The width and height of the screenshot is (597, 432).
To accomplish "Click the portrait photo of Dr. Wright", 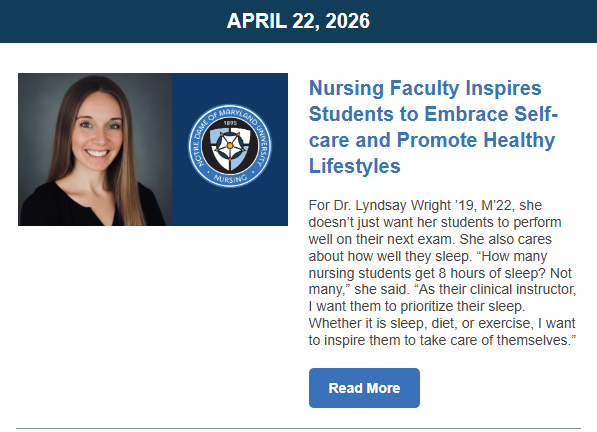I will 95,149.
